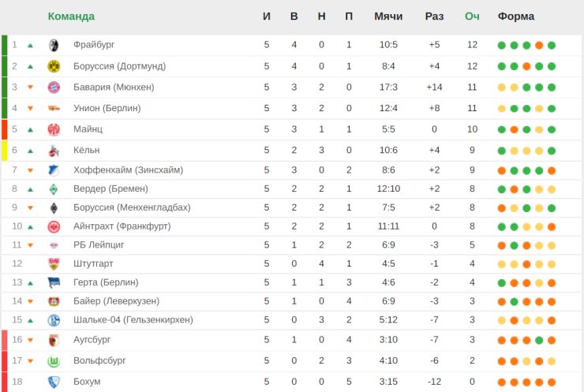Open the Bayern Munich club logo
Screen dimensions: 584x392
click(54, 88)
